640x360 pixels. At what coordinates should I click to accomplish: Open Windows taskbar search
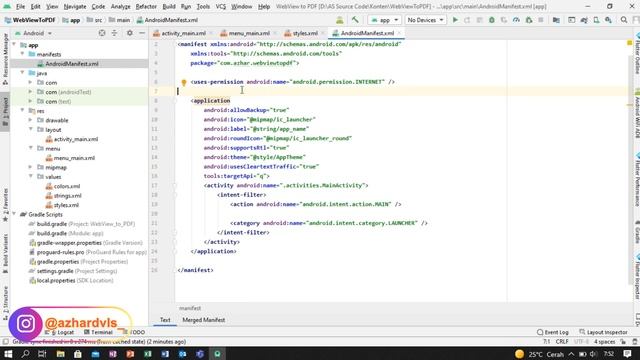25,354
